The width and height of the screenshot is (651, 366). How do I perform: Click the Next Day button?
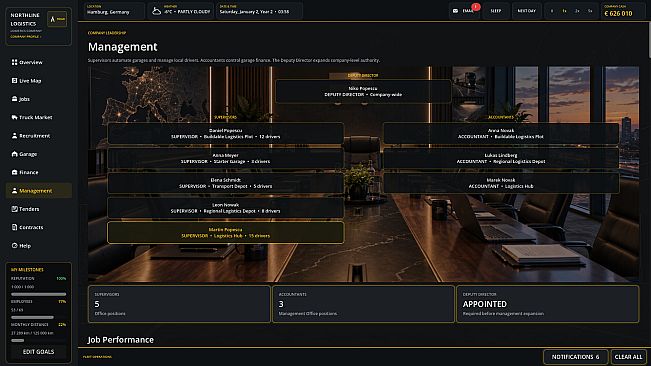coord(526,11)
